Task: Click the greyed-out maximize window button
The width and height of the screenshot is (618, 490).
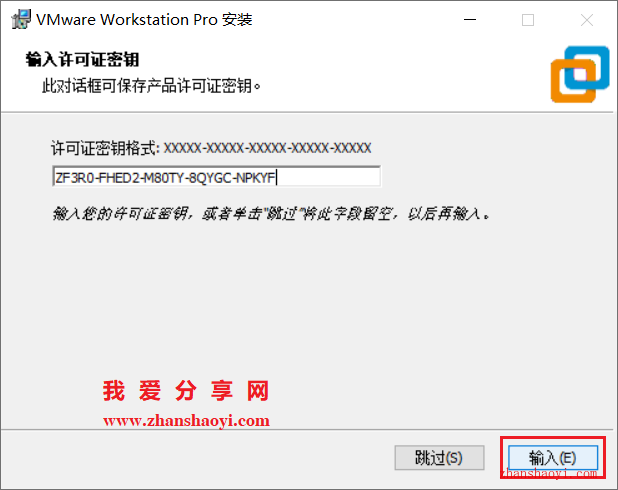Action: click(528, 20)
